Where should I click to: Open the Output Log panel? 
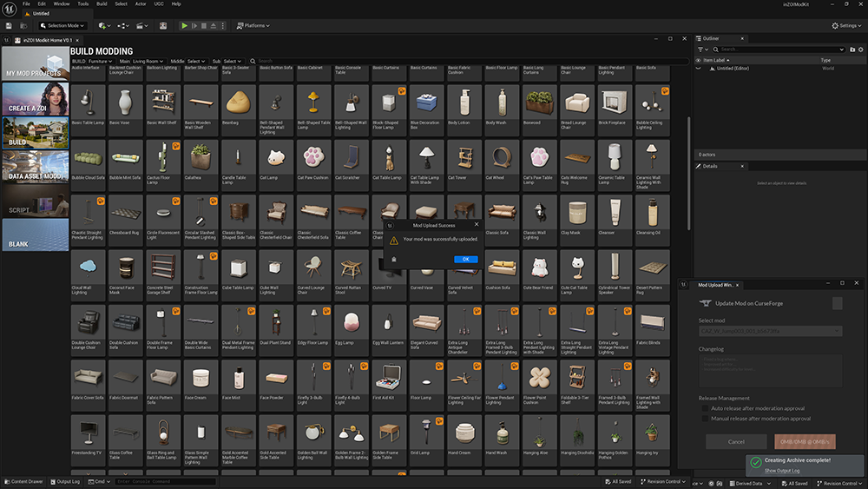67,481
